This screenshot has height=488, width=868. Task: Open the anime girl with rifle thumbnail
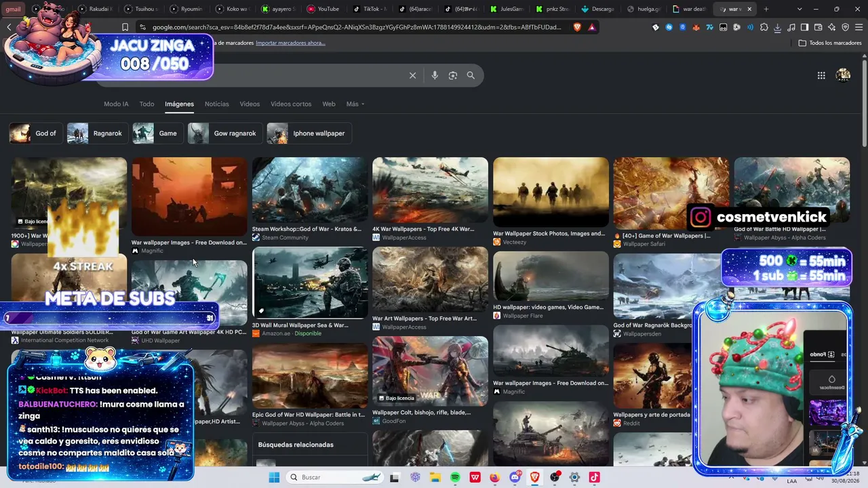click(x=430, y=371)
